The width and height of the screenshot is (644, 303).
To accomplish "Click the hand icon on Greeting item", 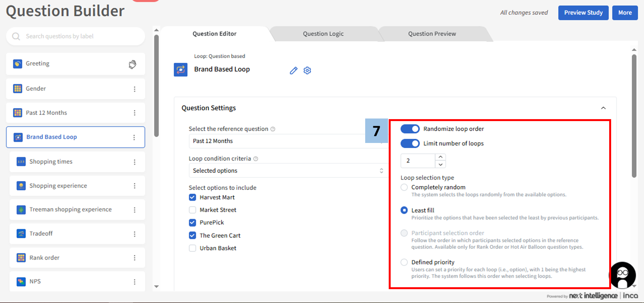I will [x=132, y=64].
